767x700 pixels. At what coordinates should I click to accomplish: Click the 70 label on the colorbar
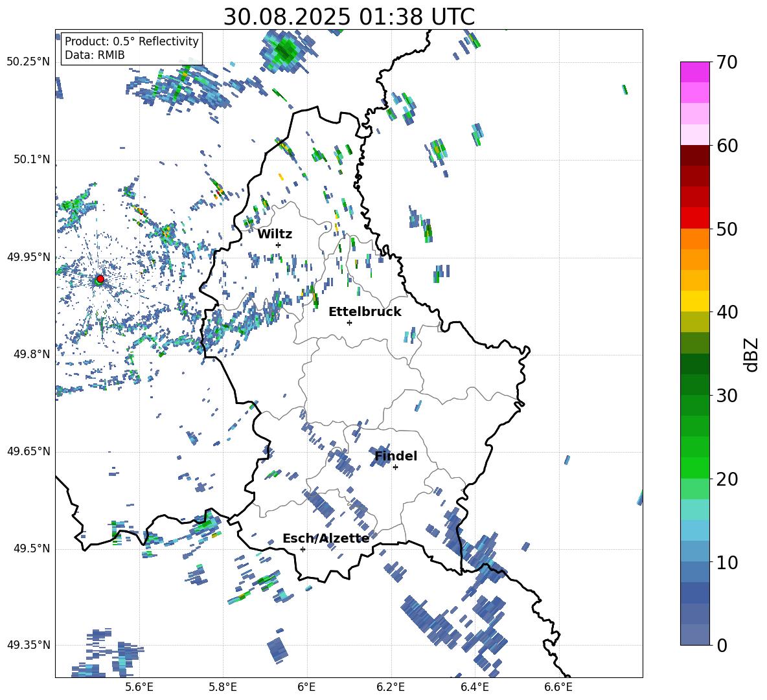coord(727,62)
